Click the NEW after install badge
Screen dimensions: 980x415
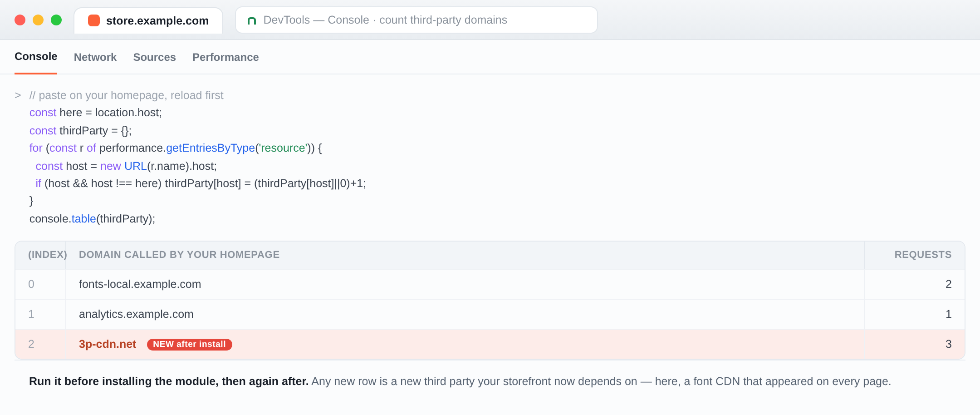[x=189, y=344]
